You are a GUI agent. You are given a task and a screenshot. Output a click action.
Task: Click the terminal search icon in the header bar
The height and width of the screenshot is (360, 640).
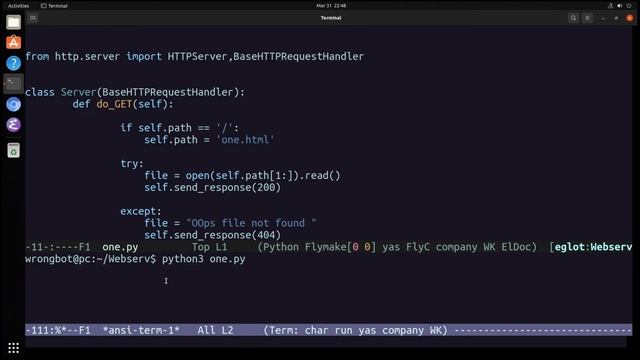pyautogui.click(x=573, y=18)
